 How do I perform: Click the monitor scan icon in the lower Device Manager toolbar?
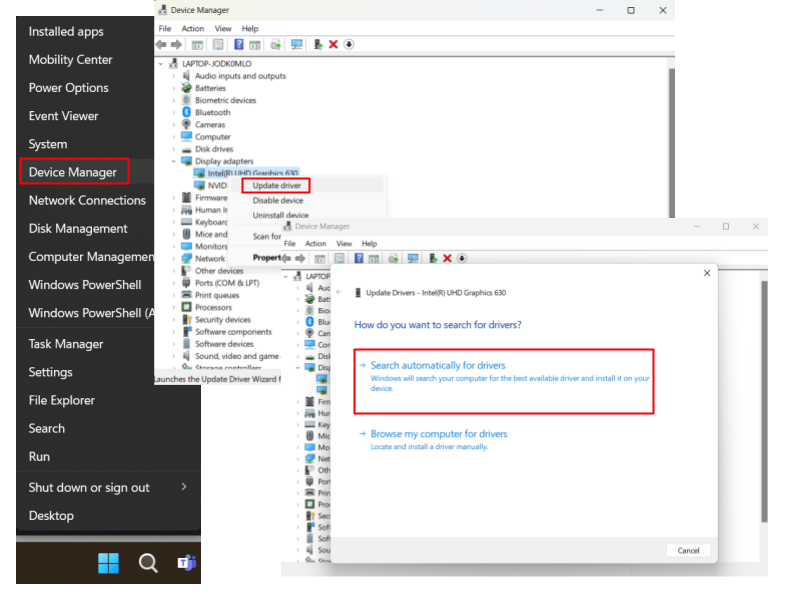coord(413,259)
